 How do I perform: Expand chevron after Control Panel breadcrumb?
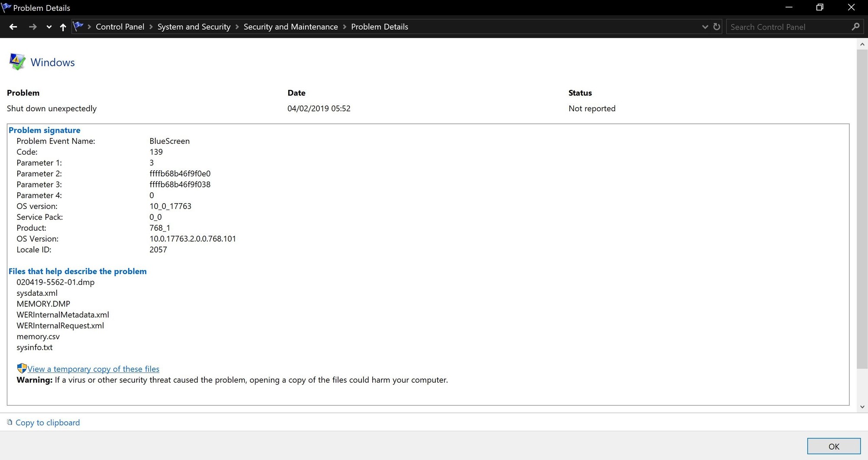point(151,27)
